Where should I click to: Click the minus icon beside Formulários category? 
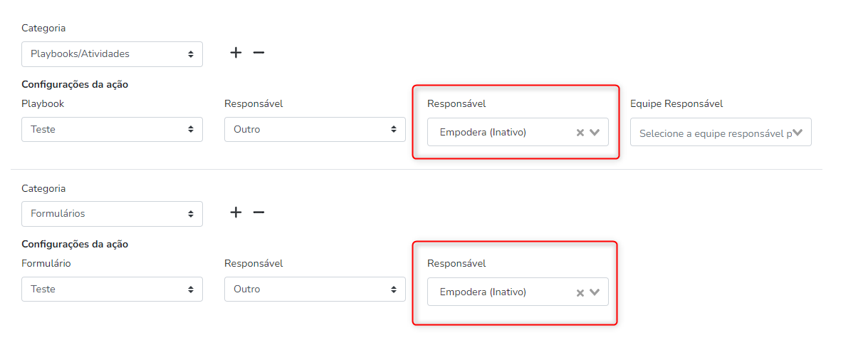[x=258, y=213]
